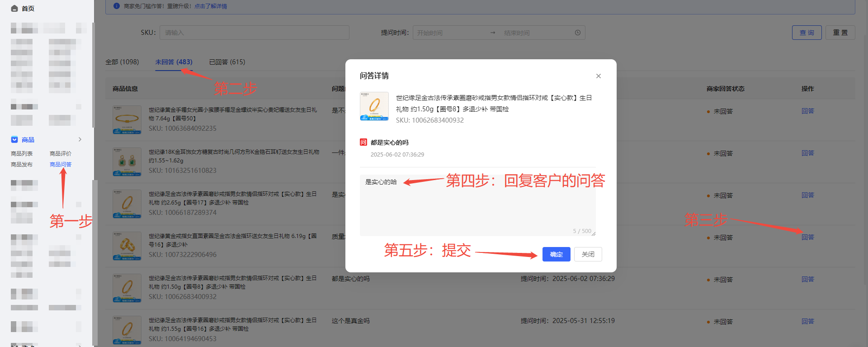Click the 查询 search button

click(x=807, y=33)
